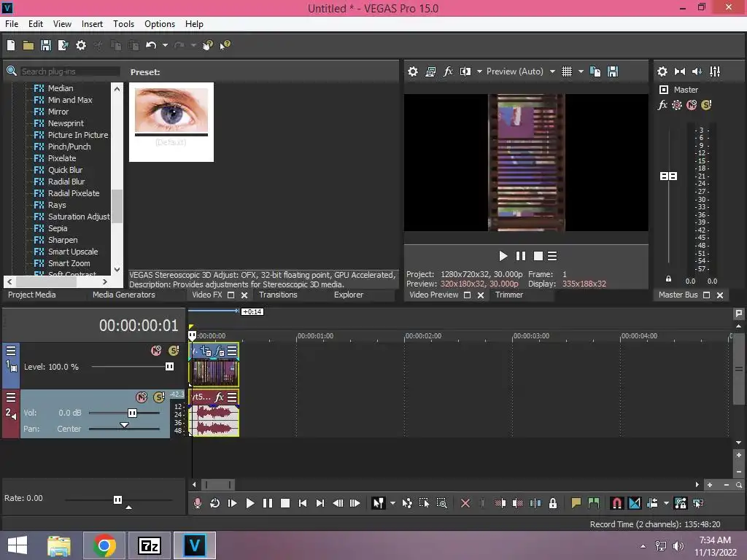Switch to Trimmer tab

[508, 295]
